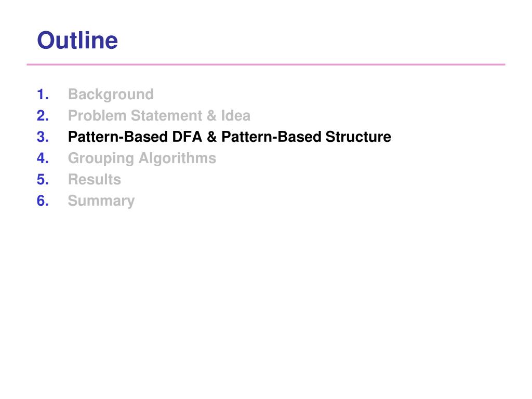
Task: Select the Grouping Algorithms outline item
Action: pyautogui.click(x=142, y=158)
